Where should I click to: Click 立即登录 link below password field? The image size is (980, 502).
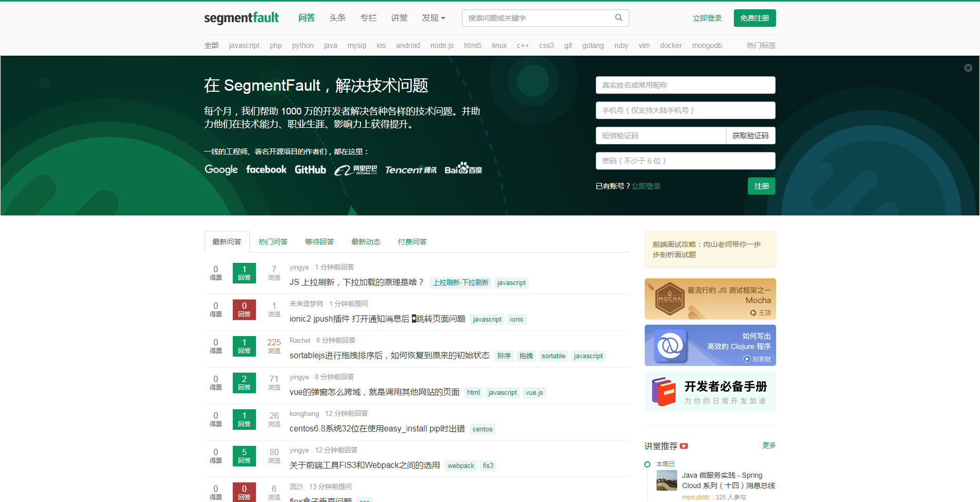pos(646,186)
